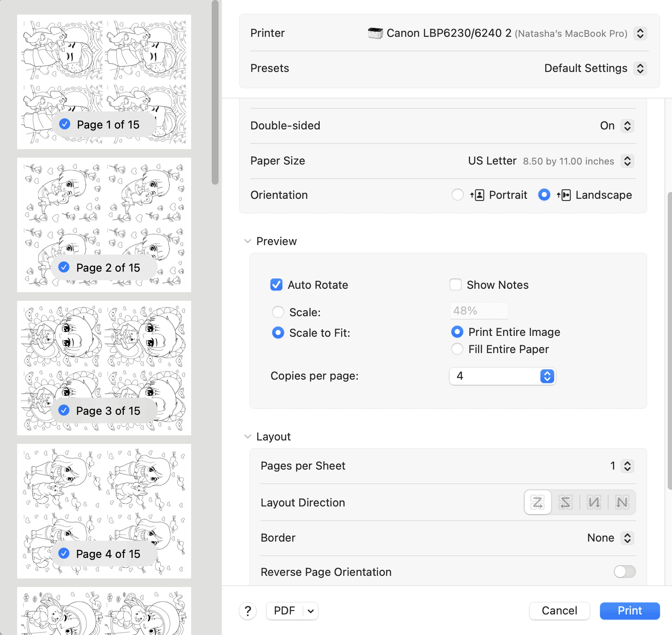Select Portrait orientation radio button
Viewport: 672px width, 635px height.
pos(458,195)
